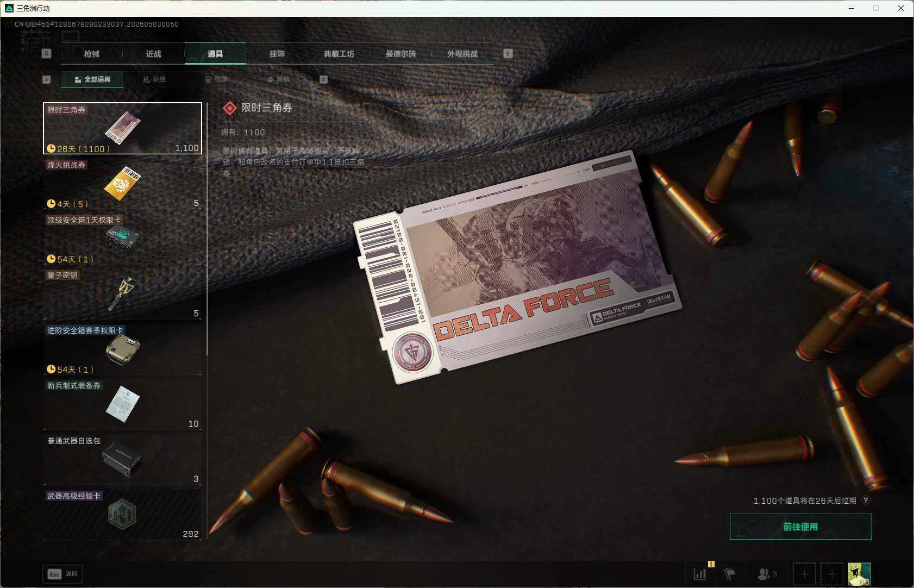The height and width of the screenshot is (588, 914).
Task: Click the Esc 返回 (back) button
Action: tap(62, 574)
